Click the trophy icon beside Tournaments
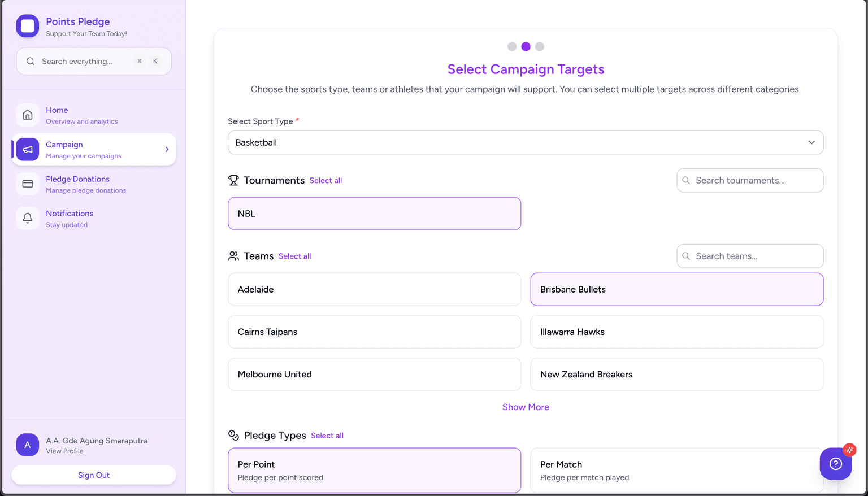 (233, 180)
